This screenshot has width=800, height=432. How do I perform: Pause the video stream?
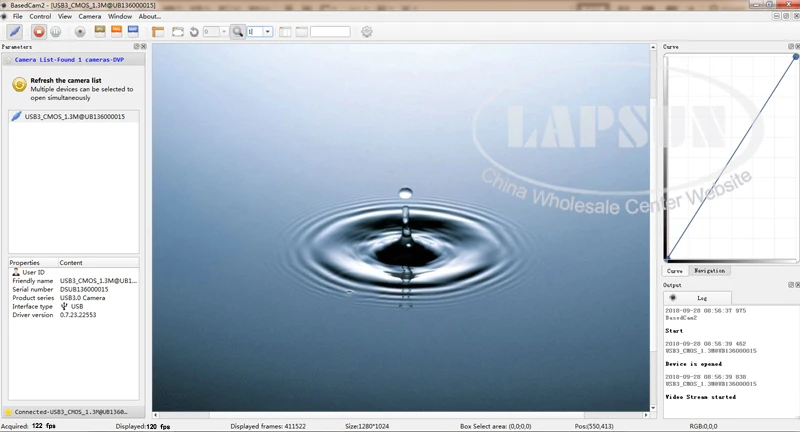(56, 32)
